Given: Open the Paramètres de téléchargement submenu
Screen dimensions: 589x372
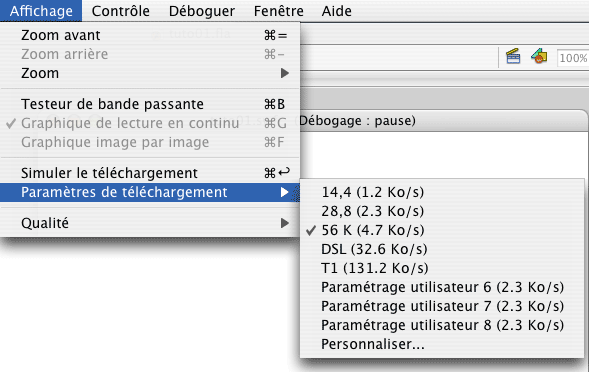Looking at the screenshot, I should click(x=150, y=192).
